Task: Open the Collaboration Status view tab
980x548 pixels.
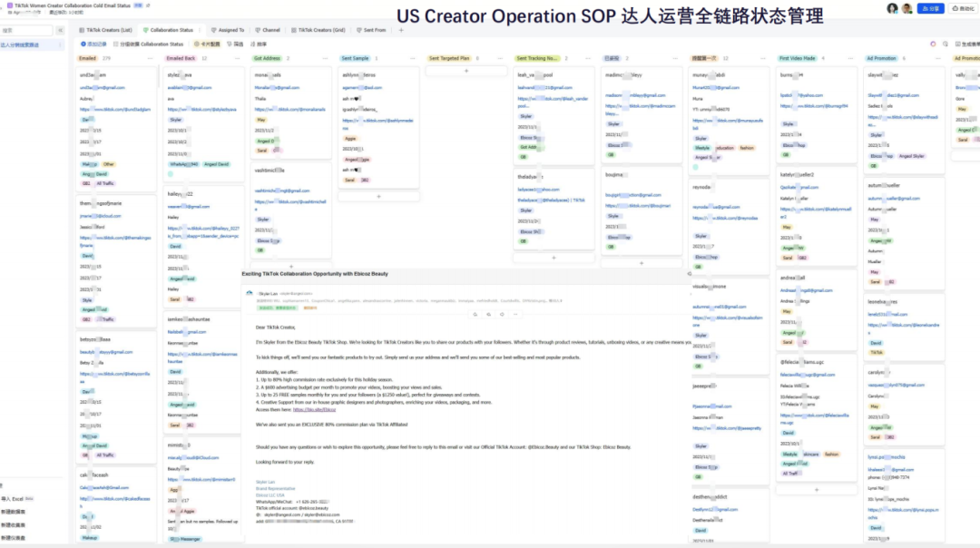Action: (x=168, y=30)
